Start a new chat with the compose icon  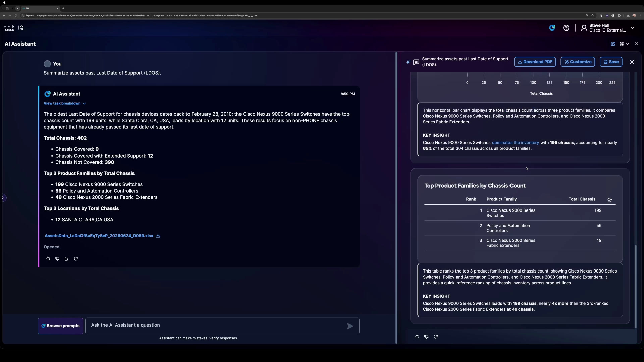click(x=613, y=44)
